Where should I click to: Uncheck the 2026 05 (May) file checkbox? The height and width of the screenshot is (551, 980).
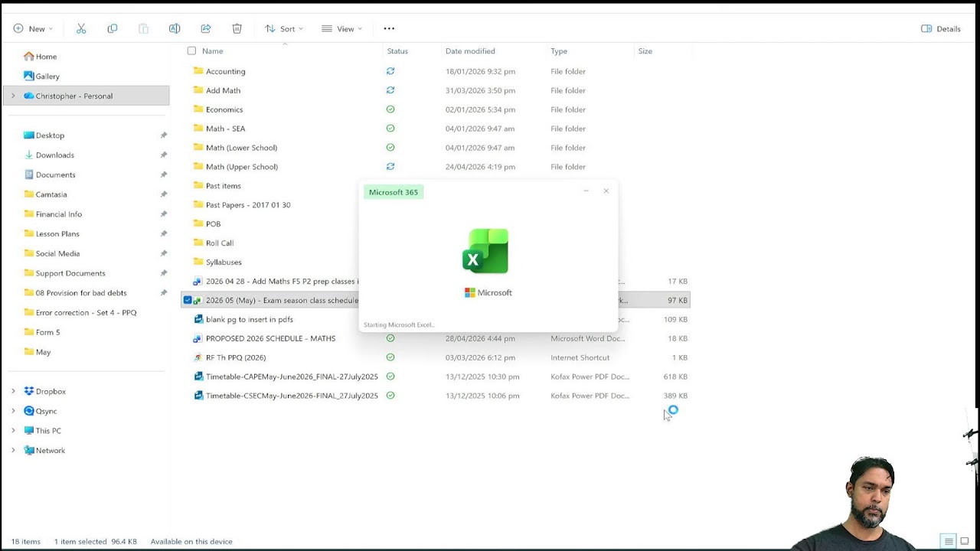coord(188,301)
